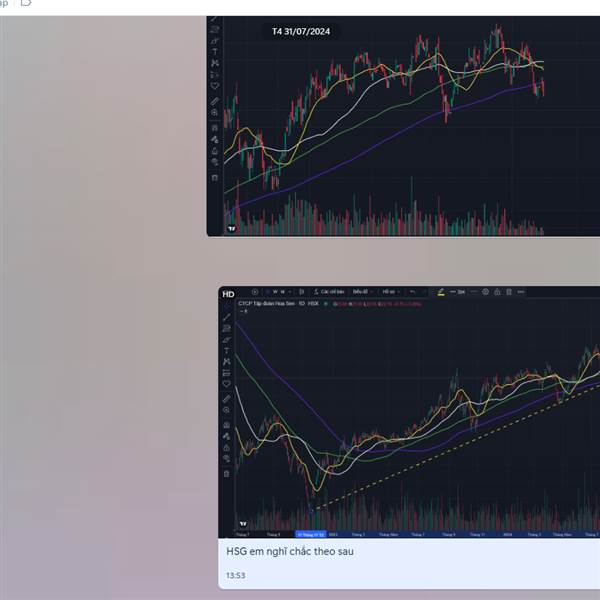Open the Biểu đồ dropdown in chart toolbar
This screenshot has height=600, width=600.
[x=362, y=292]
